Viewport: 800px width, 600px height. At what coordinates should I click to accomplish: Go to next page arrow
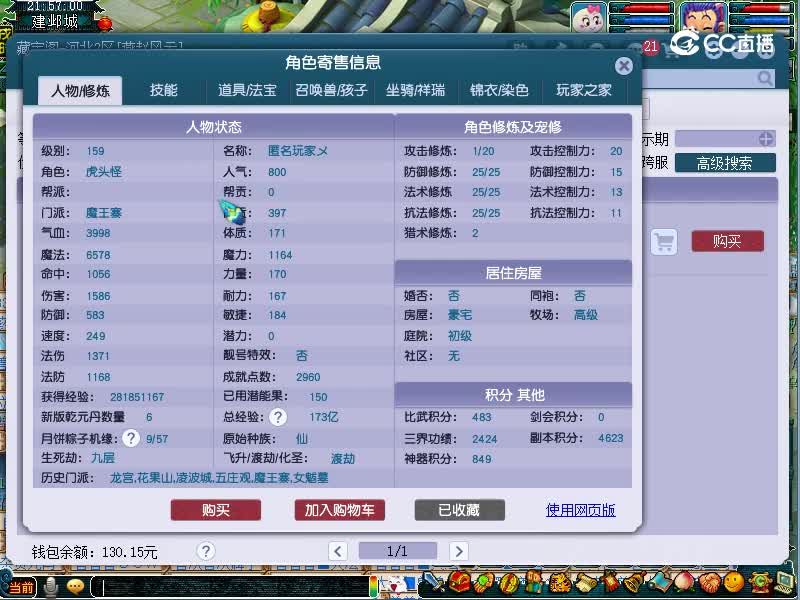coord(459,551)
